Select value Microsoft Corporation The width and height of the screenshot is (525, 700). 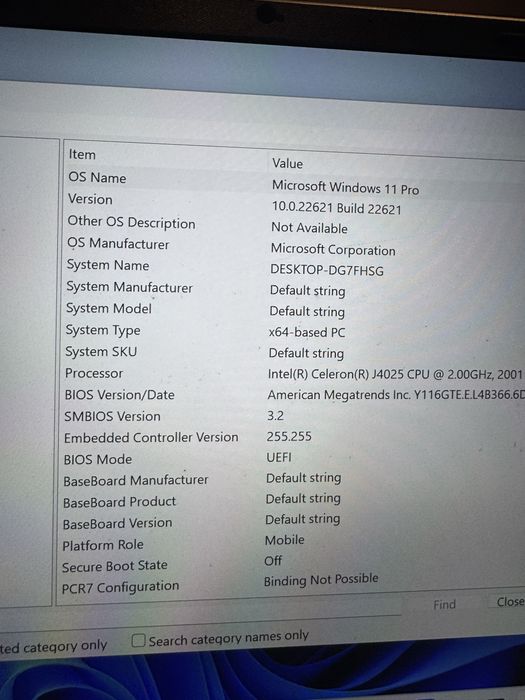(333, 249)
